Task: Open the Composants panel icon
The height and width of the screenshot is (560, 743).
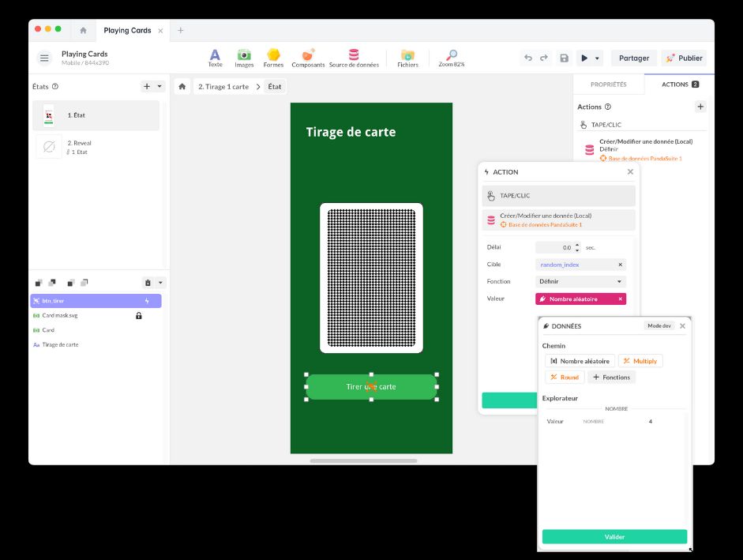Action: (308, 56)
